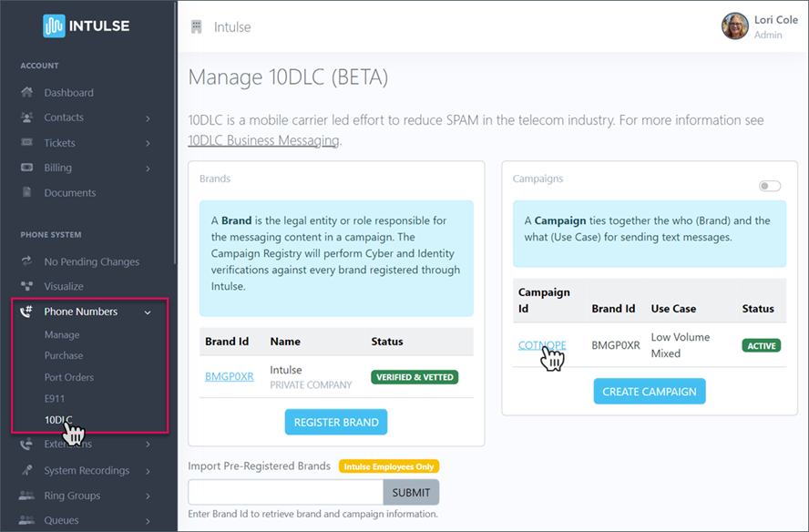
Task: Open the COTNOPE campaign link
Action: [541, 346]
